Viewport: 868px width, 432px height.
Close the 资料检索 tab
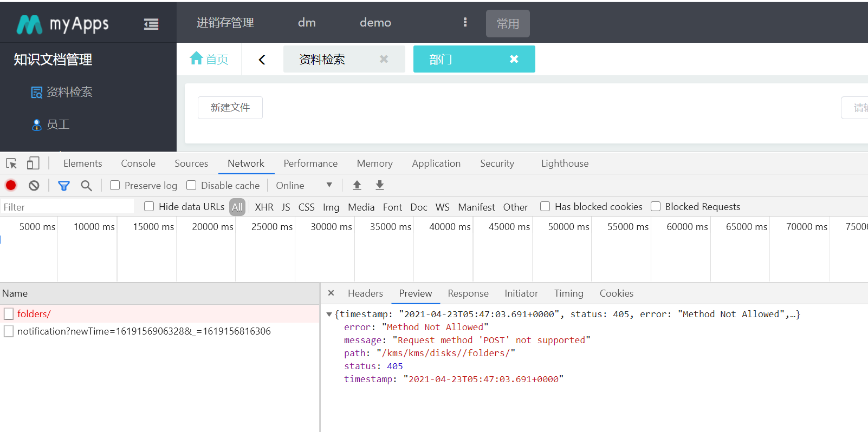[x=384, y=59]
